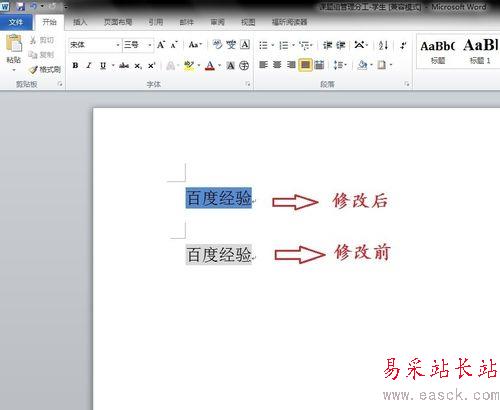Viewport: 500px width, 410px height.
Task: Switch to the 审阅 (Review) tab
Action: (217, 22)
